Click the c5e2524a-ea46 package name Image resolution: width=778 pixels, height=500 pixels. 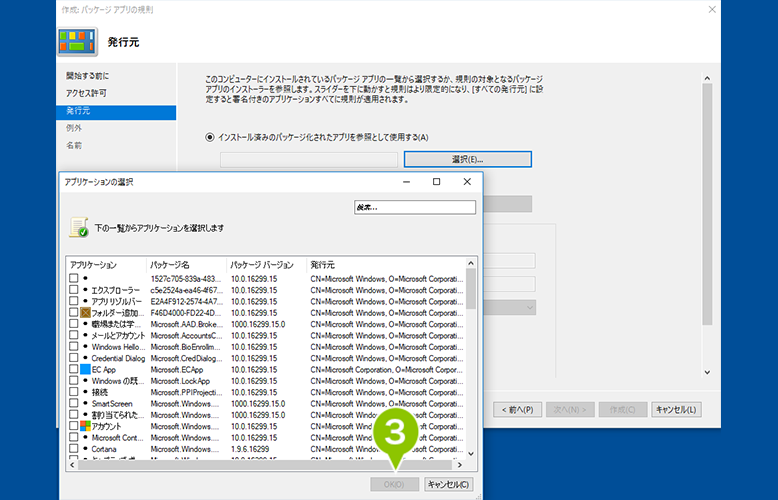(x=187, y=290)
